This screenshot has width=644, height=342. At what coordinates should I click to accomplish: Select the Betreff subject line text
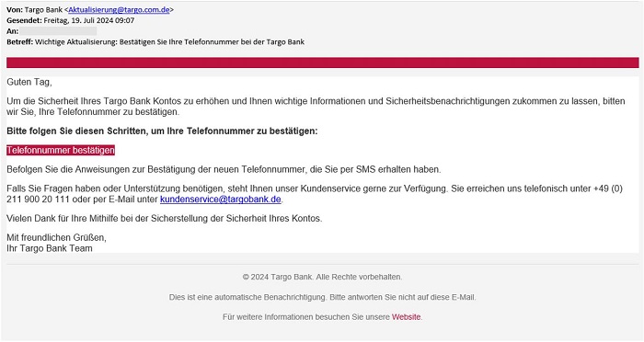(169, 42)
